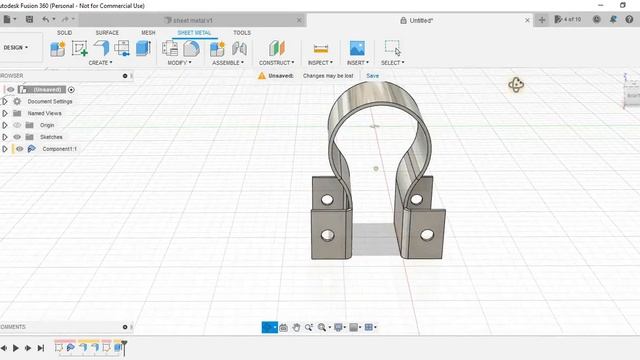Expand the Component1:1 node
The image size is (640, 360).
coord(5,149)
